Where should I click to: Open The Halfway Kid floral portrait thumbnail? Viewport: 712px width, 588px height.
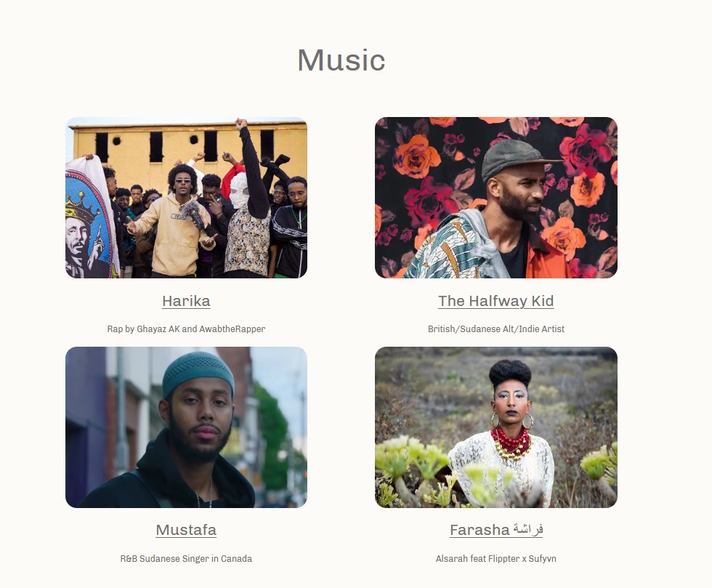495,198
